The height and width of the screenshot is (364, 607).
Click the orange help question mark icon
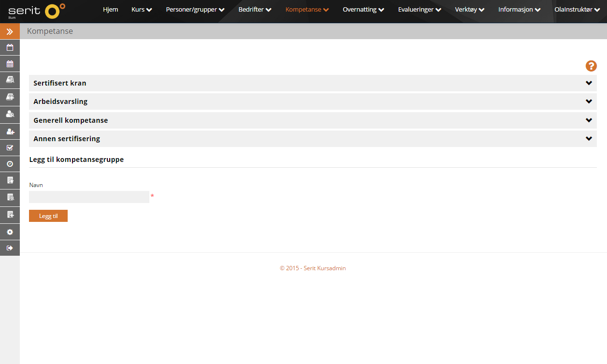pyautogui.click(x=591, y=66)
